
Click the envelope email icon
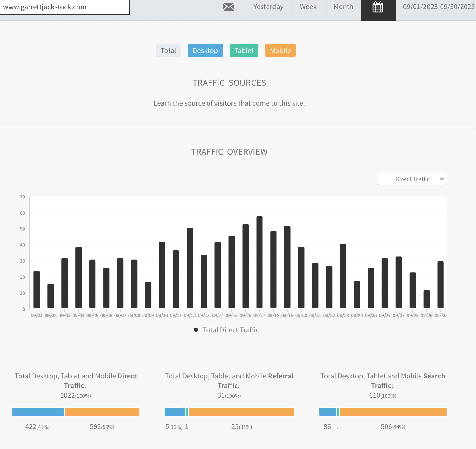tap(229, 7)
